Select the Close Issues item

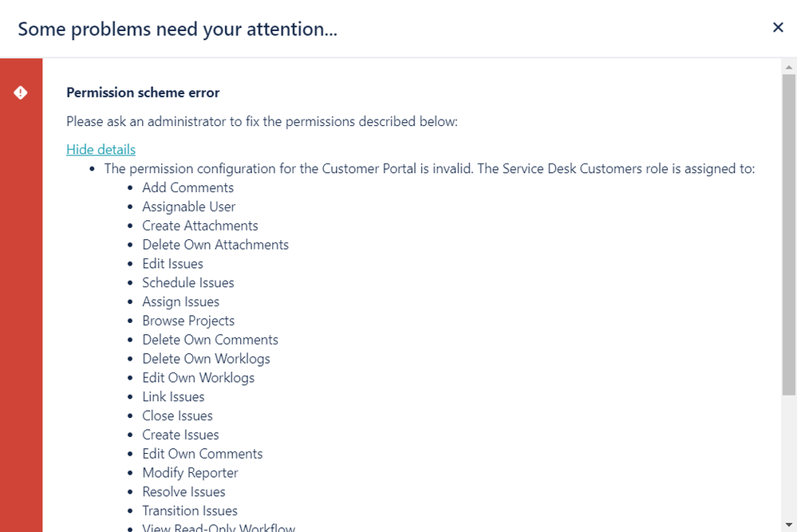pyautogui.click(x=177, y=416)
